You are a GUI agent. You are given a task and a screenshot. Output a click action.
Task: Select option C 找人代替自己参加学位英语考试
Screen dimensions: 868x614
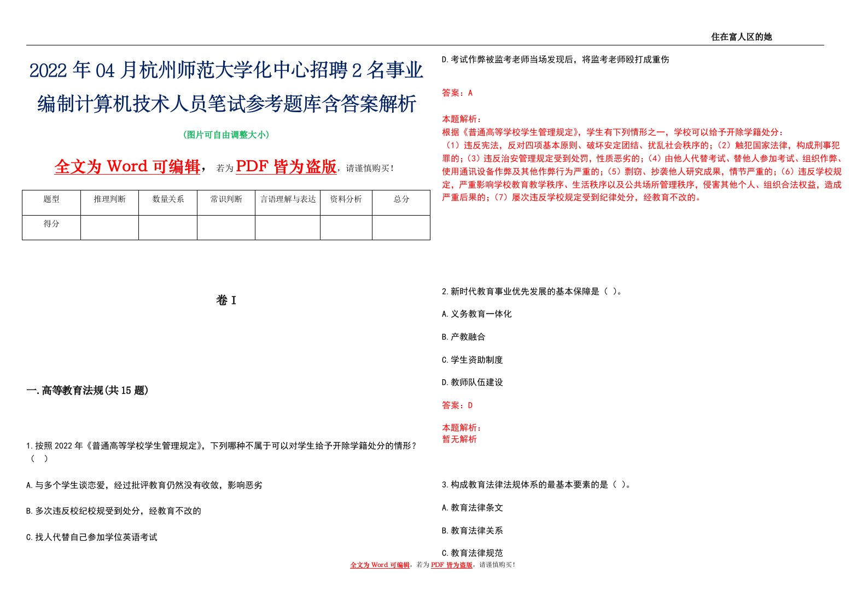[x=92, y=537]
